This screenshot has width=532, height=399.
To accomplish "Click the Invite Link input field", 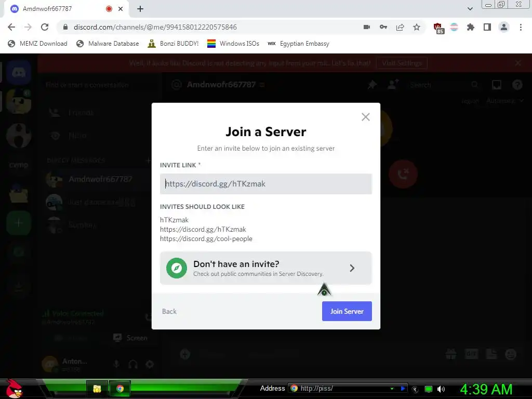I will pos(265,184).
